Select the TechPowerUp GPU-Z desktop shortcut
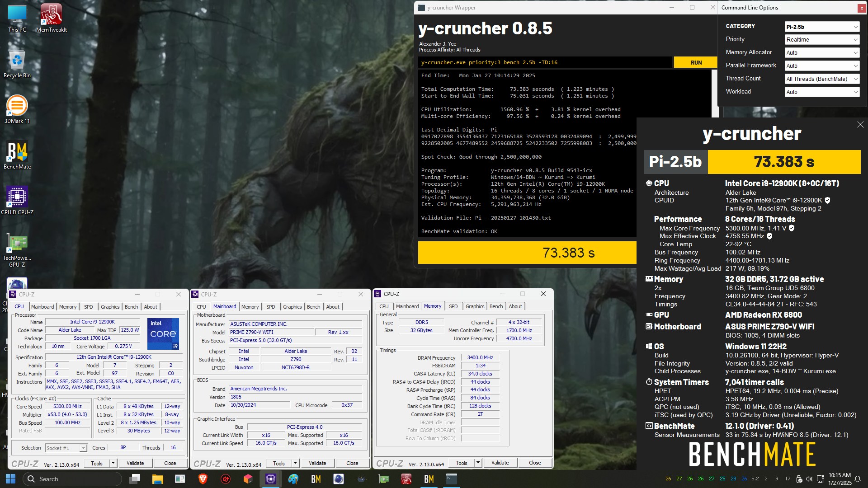The image size is (868, 488). pos(17,250)
